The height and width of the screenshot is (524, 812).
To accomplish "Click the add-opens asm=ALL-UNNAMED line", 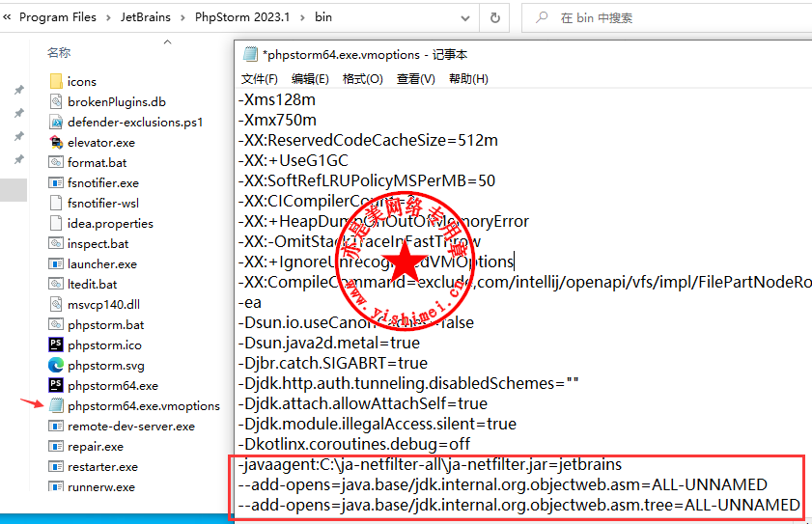I will (502, 484).
